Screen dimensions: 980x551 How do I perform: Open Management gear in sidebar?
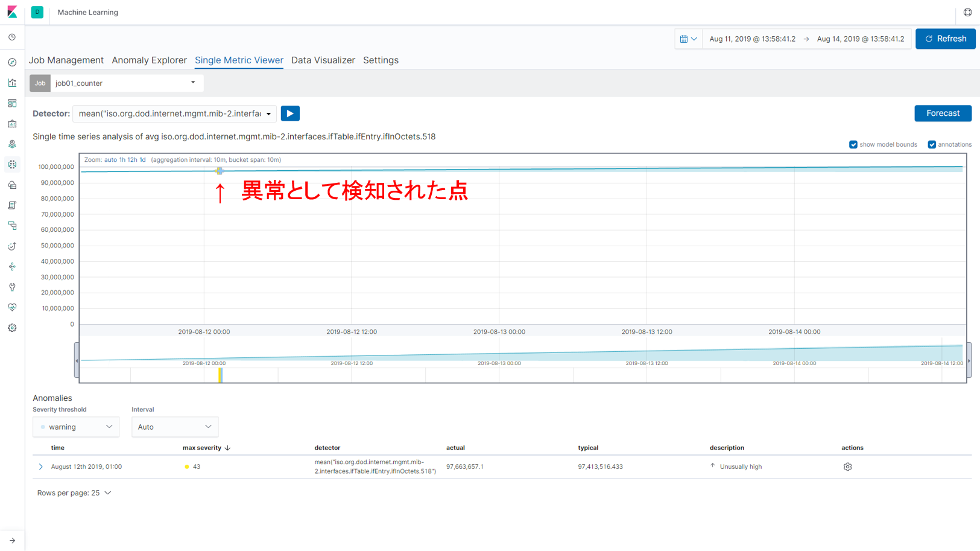[x=12, y=328]
